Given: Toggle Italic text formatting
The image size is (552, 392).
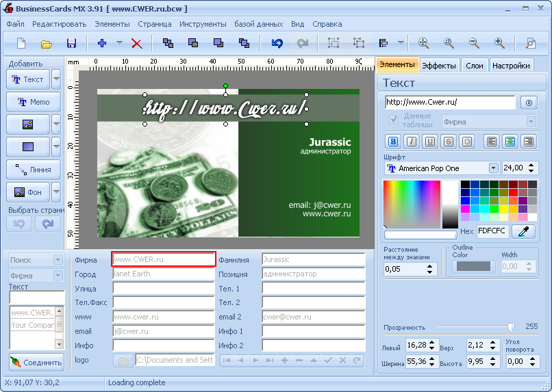Looking at the screenshot, I should [412, 142].
